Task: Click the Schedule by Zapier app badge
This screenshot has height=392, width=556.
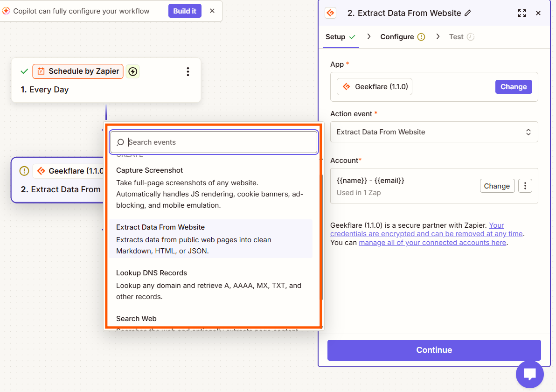Action: point(78,71)
